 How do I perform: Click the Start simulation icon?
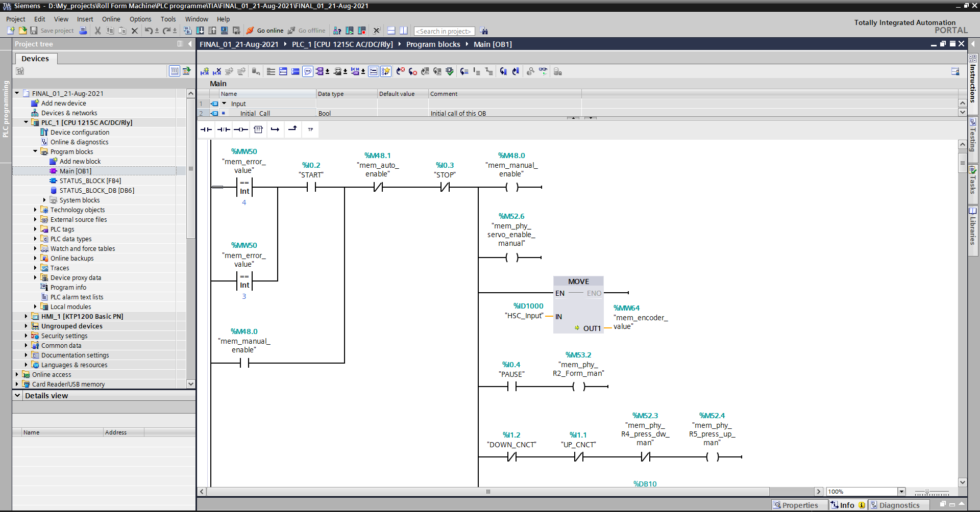click(225, 31)
